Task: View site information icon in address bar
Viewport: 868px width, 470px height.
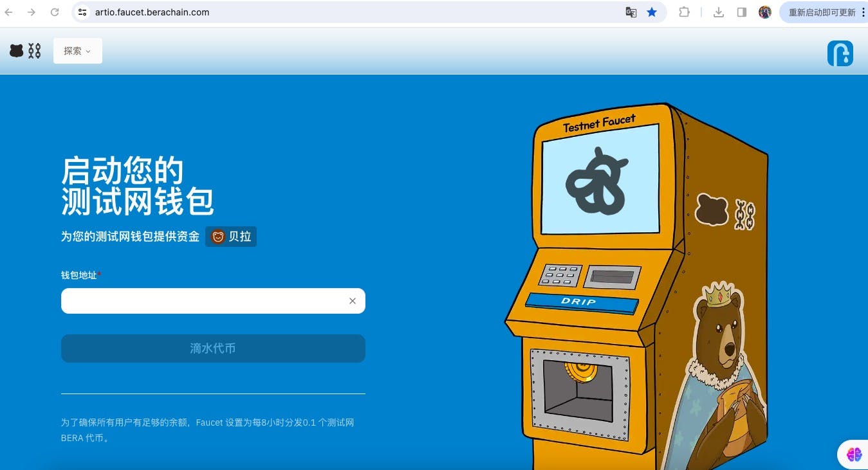Action: (82, 12)
